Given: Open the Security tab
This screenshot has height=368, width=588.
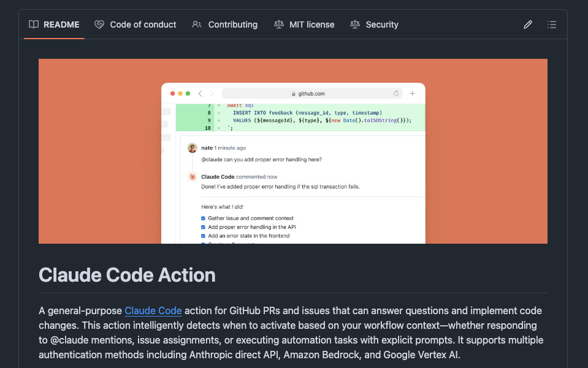Looking at the screenshot, I should [374, 24].
